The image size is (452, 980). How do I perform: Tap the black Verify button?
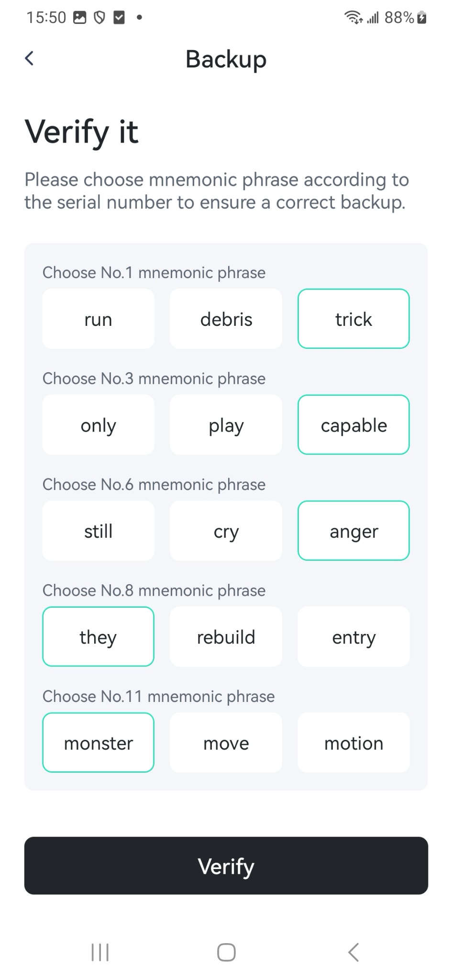[x=226, y=866]
